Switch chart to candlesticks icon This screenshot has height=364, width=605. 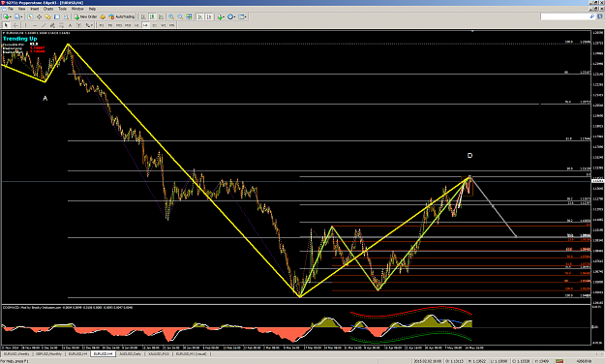click(x=152, y=16)
